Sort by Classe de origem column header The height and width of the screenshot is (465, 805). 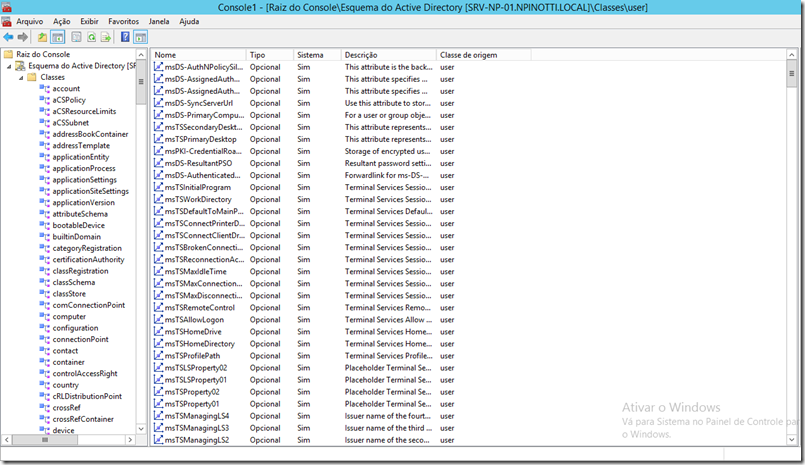(484, 55)
